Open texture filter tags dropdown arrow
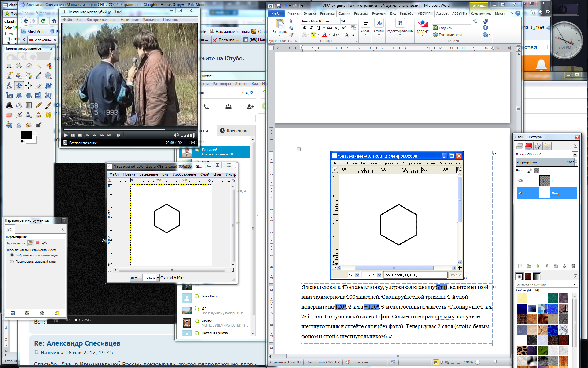588x368 pixels. pos(574,285)
